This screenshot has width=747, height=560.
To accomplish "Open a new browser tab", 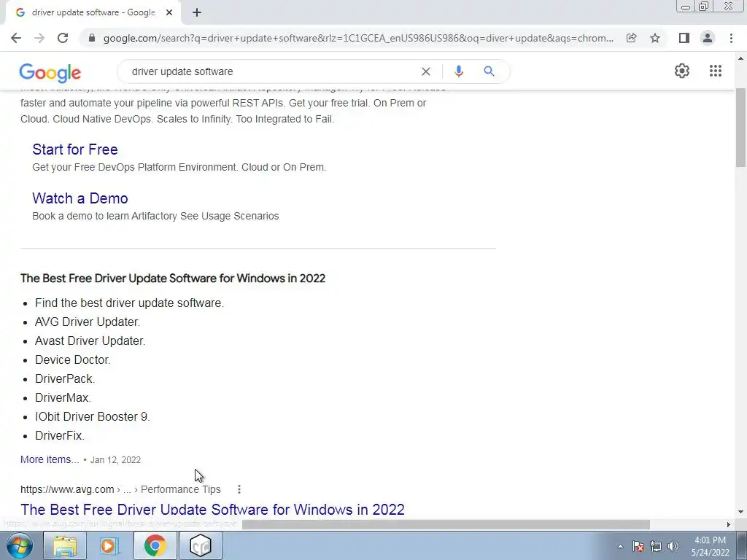I will click(197, 13).
